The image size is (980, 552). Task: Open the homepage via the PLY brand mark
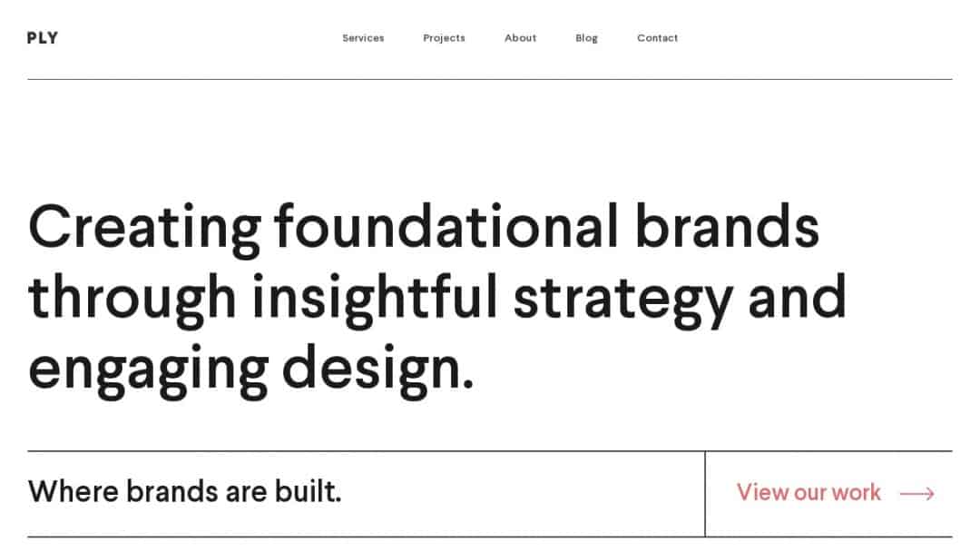coord(43,37)
